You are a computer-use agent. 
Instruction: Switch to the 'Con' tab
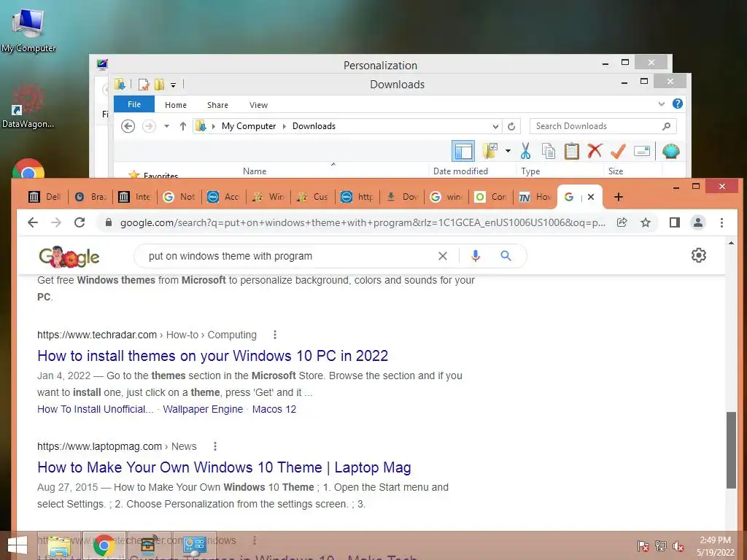491,197
